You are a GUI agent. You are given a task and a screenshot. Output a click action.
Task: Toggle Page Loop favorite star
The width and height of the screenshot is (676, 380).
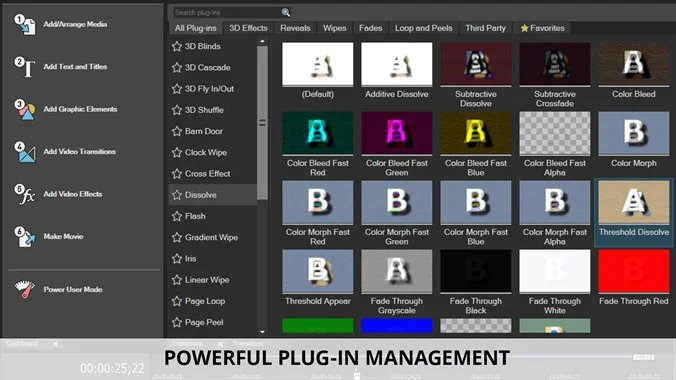177,301
